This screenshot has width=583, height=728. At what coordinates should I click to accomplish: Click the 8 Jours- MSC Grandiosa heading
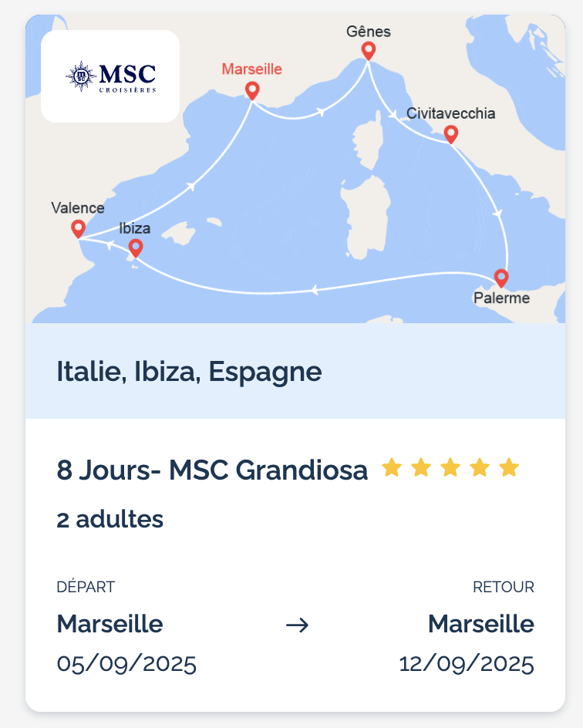[212, 470]
